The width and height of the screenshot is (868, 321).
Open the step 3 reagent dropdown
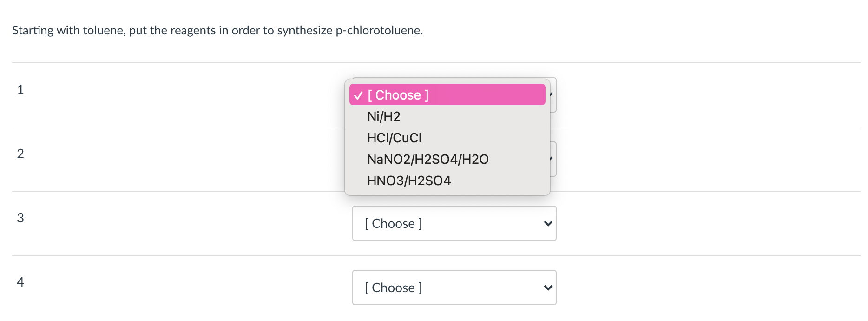(x=454, y=223)
